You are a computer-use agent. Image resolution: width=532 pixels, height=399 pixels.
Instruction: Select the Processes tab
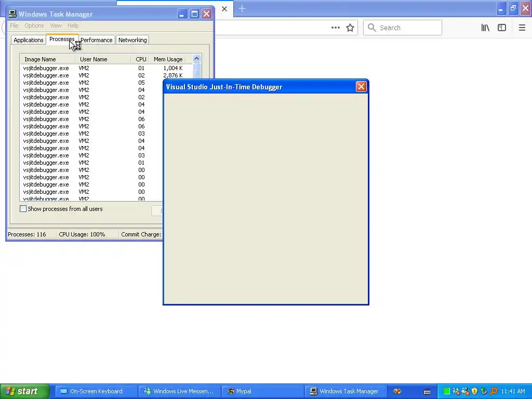pyautogui.click(x=62, y=39)
